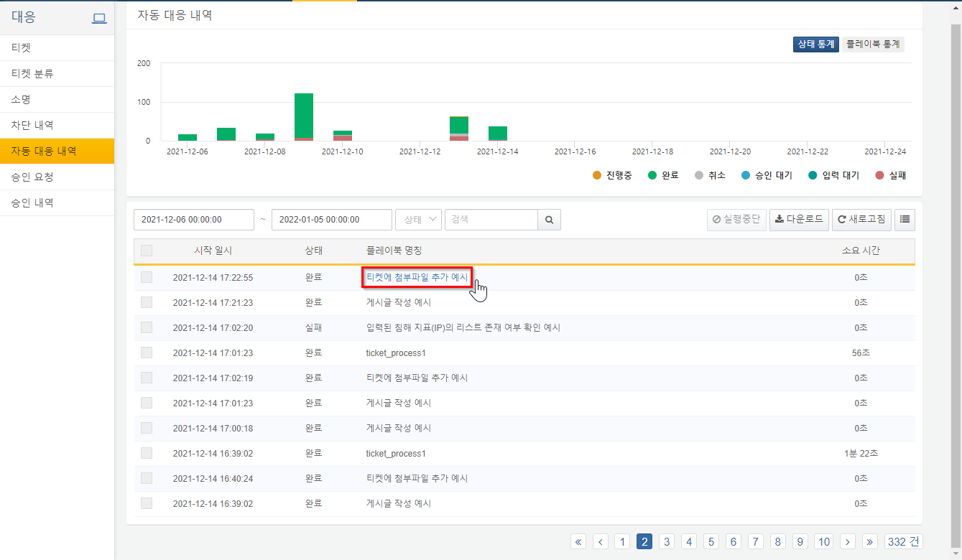Sort by 소요 시간 column header
This screenshot has height=560, width=962.
(861, 251)
